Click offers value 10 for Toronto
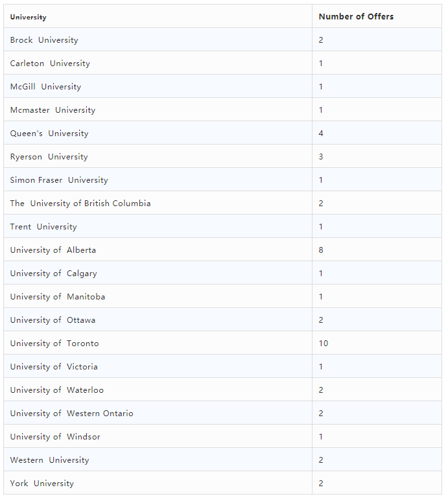Screen dimensions: 448x503 (x=324, y=344)
